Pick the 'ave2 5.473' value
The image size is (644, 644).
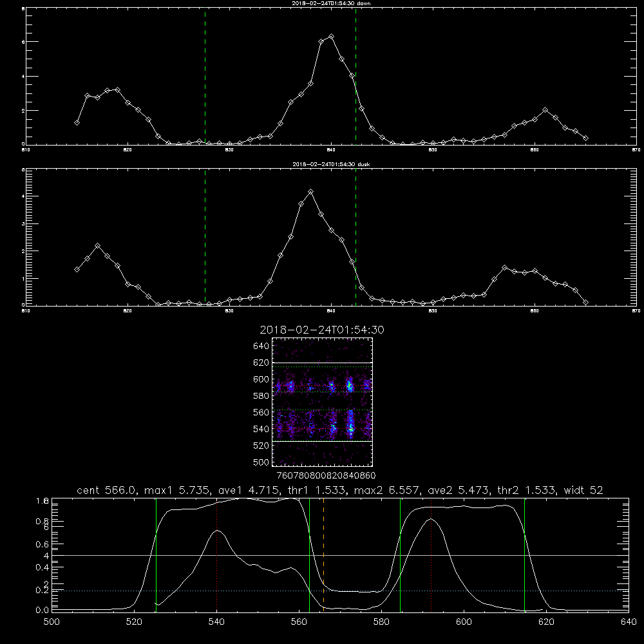coord(458,490)
